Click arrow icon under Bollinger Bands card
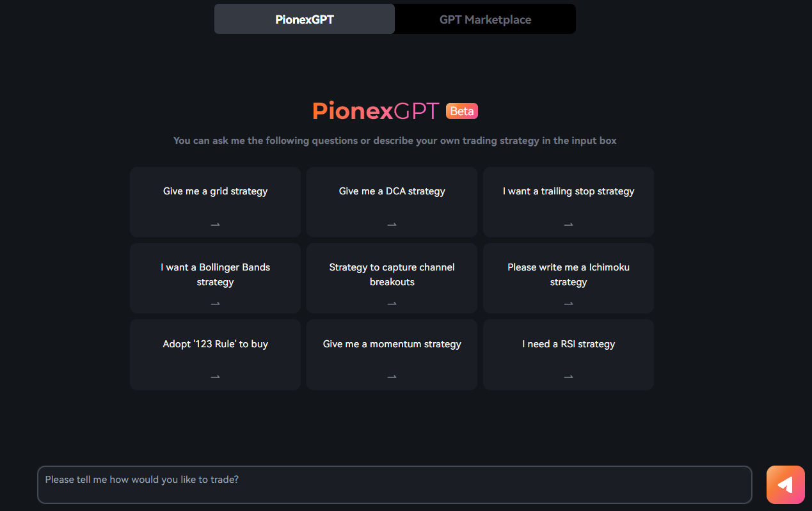This screenshot has width=812, height=511. click(215, 304)
